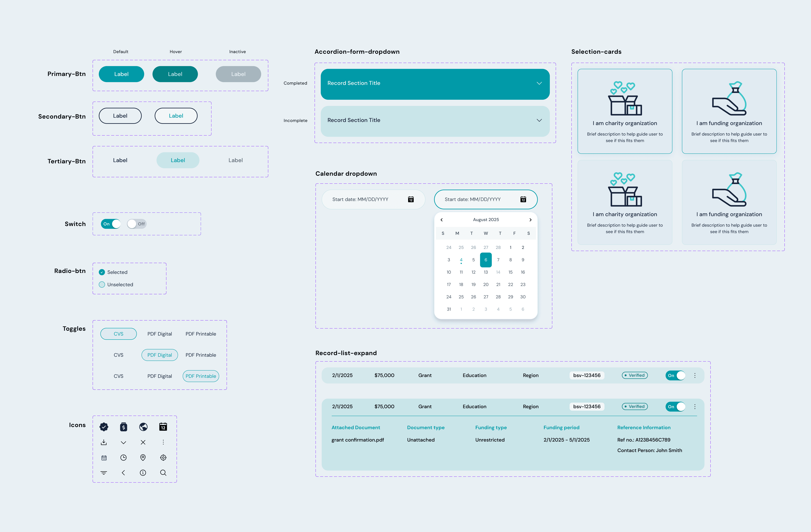Choose the I am charity organization card
The image size is (811, 532).
tap(625, 111)
